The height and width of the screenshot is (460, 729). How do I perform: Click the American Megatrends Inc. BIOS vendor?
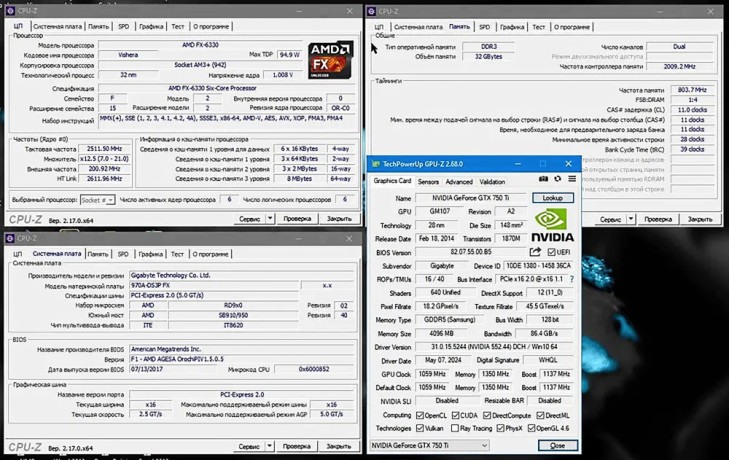click(x=165, y=349)
